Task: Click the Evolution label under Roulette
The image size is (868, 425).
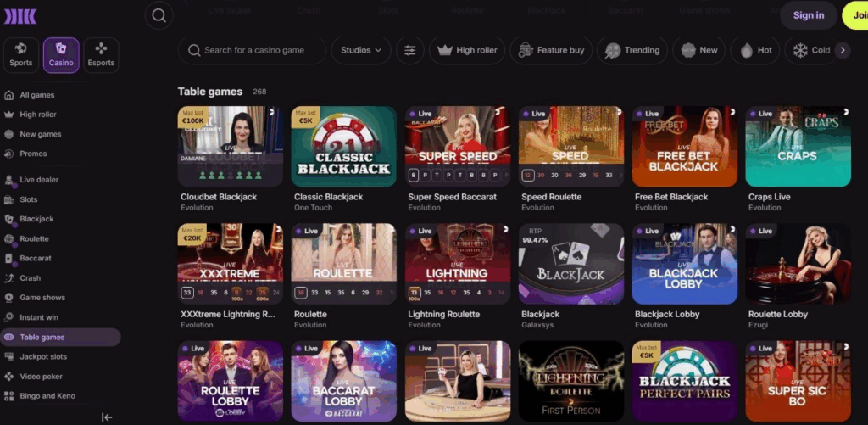Action: tap(310, 325)
